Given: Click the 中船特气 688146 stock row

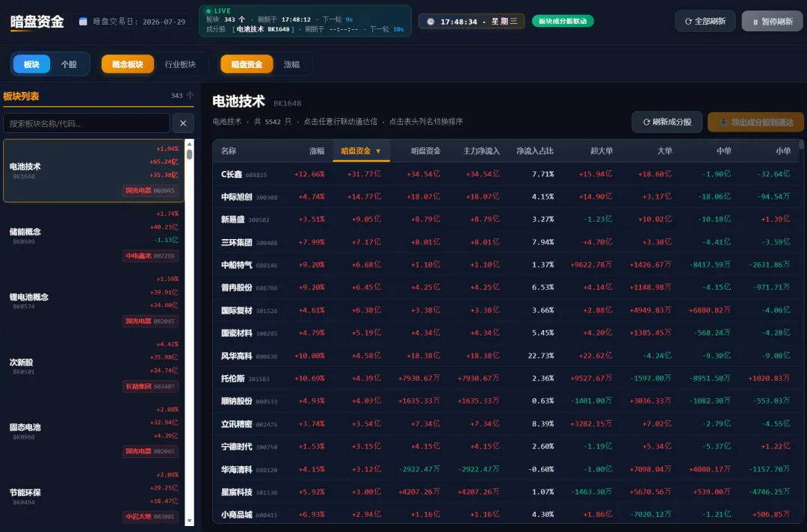Looking at the screenshot, I should (x=506, y=265).
